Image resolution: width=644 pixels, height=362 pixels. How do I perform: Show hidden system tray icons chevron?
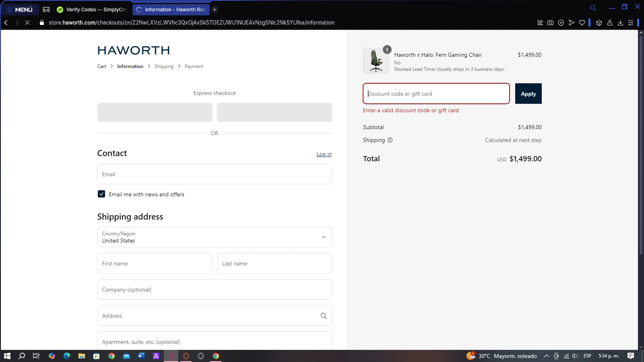click(x=547, y=356)
